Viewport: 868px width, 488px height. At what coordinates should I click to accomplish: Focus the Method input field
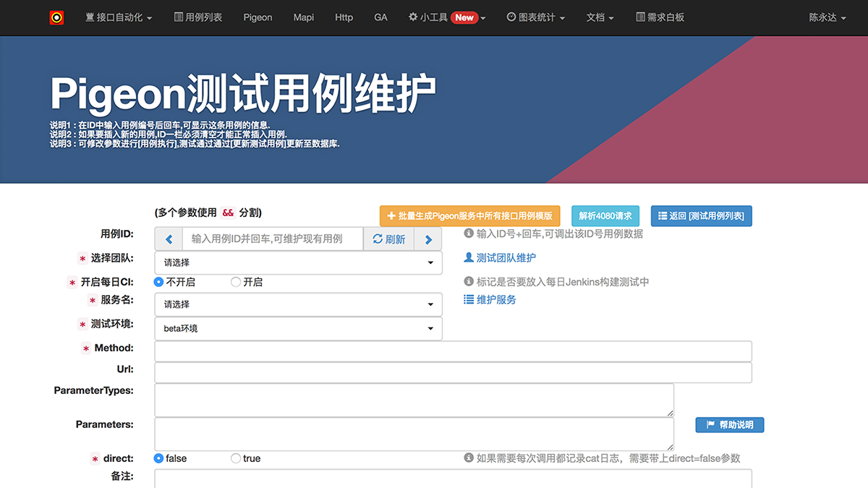point(454,351)
